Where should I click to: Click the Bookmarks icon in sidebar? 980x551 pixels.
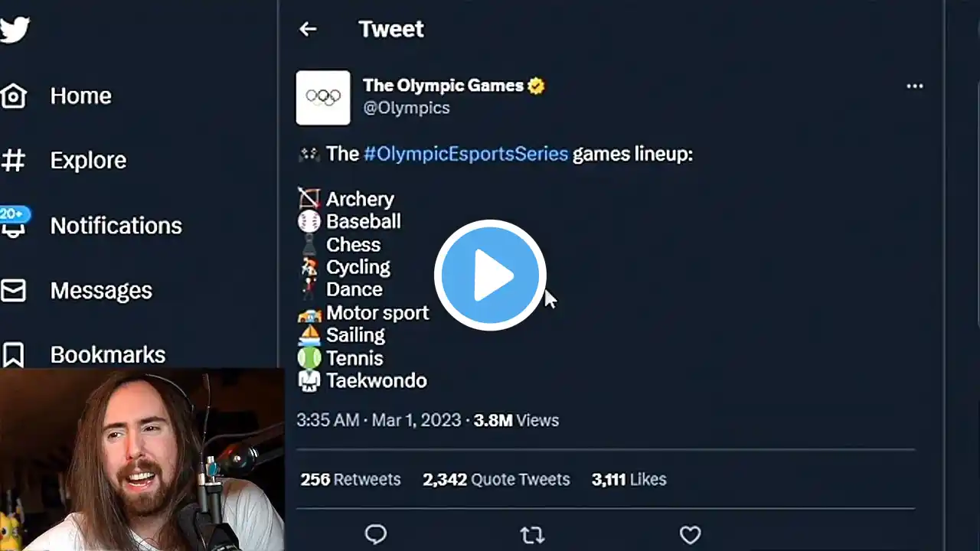click(x=14, y=354)
